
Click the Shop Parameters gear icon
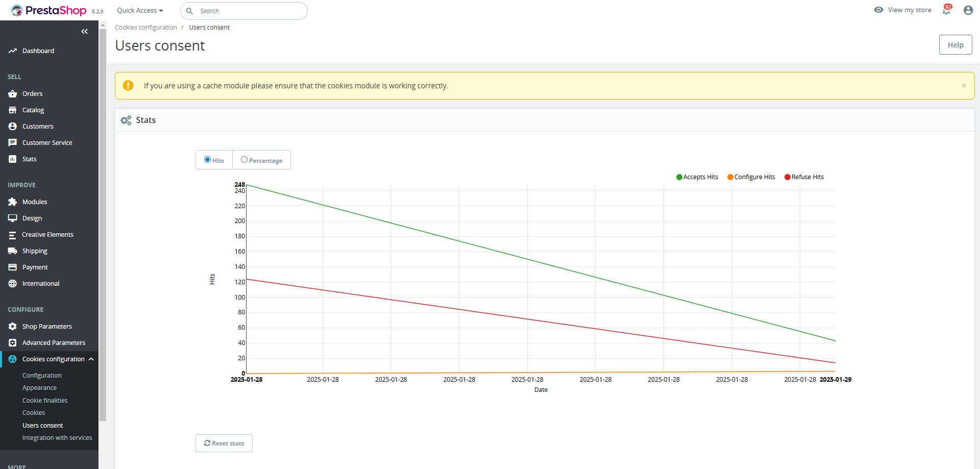(13, 327)
